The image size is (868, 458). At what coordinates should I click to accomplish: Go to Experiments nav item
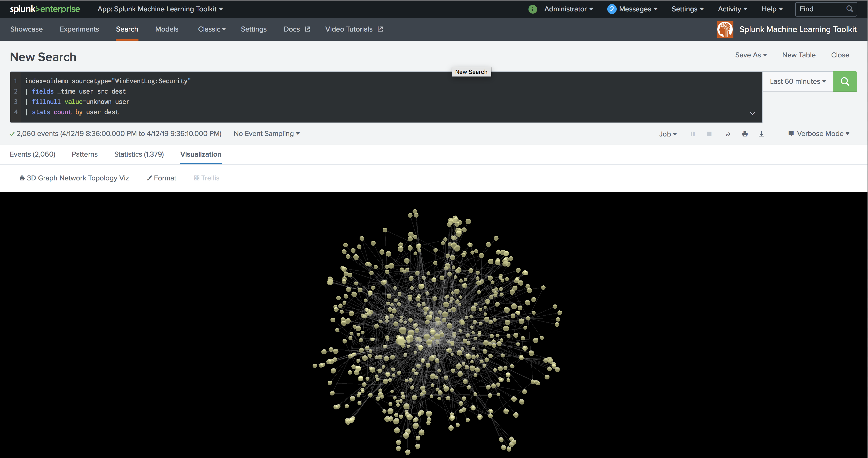tap(79, 29)
